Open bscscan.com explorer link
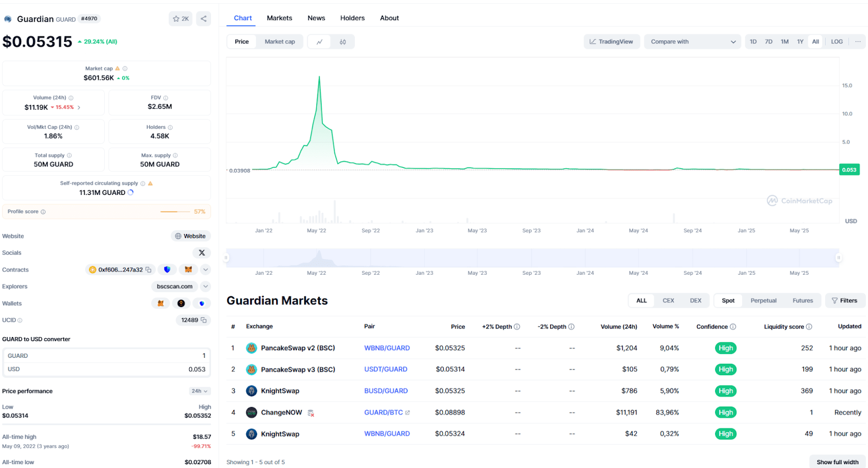 175,286
